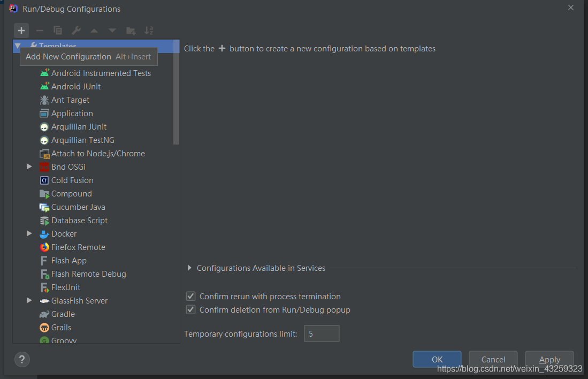Select the FlexUnit icon

click(x=44, y=288)
